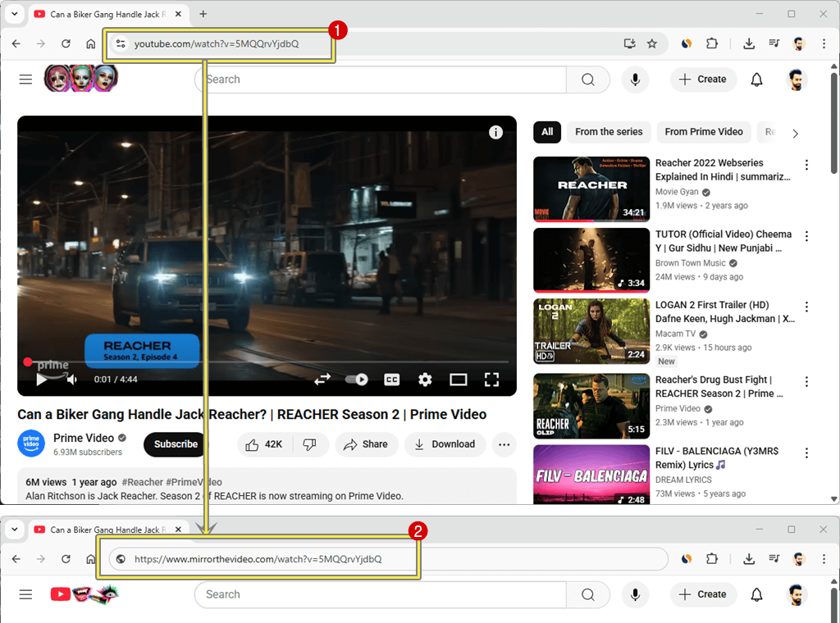Download the video
Viewport: 840px width, 623px height.
[x=445, y=445]
